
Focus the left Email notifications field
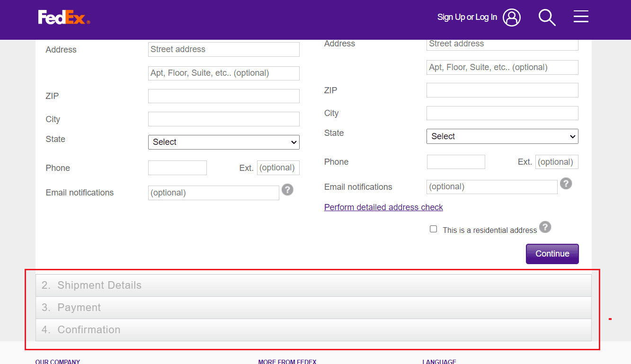(213, 193)
